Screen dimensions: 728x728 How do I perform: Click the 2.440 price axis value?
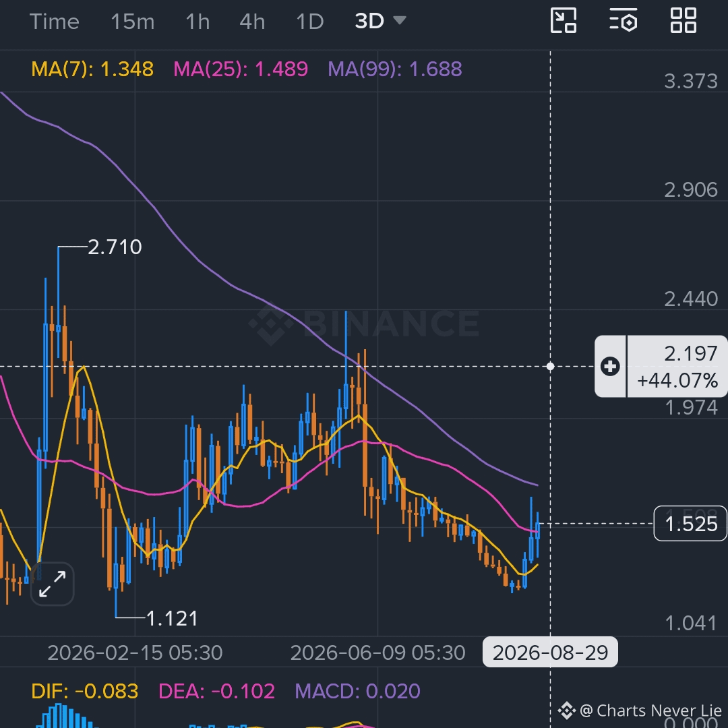[x=691, y=299]
